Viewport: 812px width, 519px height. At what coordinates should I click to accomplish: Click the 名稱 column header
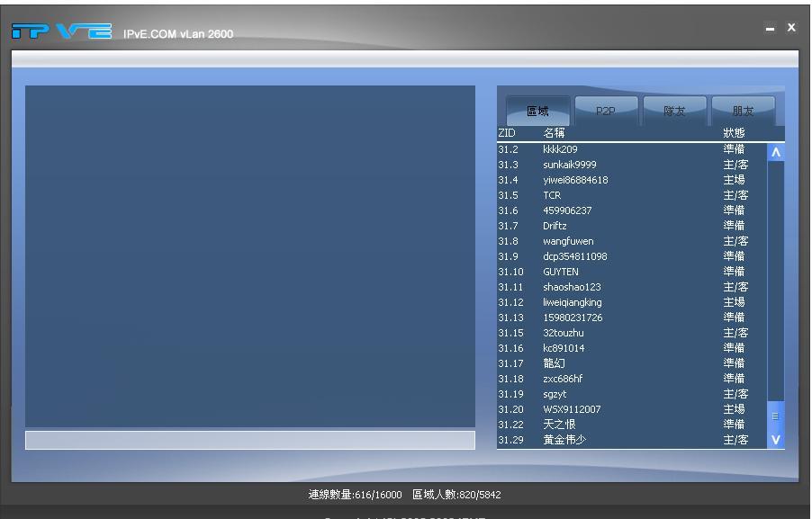(x=554, y=133)
